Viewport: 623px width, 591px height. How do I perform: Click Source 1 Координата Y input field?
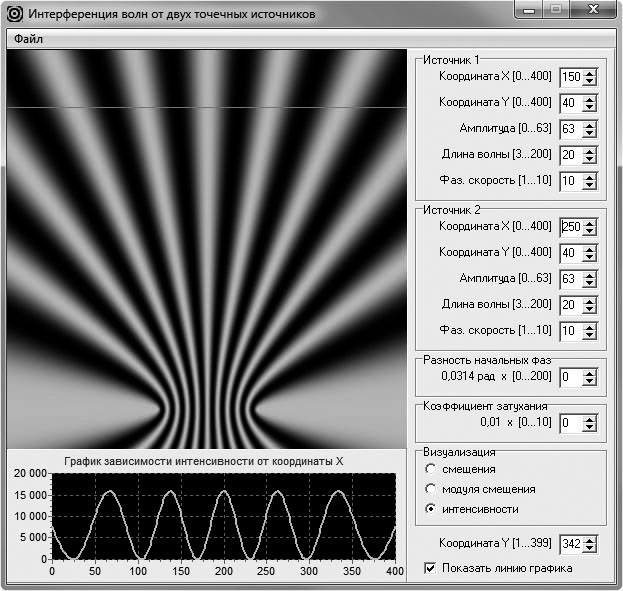[x=571, y=103]
